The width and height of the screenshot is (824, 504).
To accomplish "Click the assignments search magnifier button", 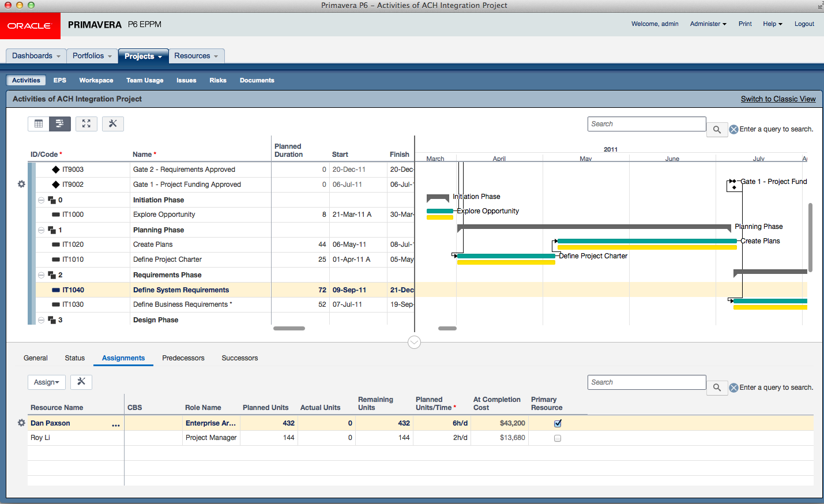I will coord(717,388).
